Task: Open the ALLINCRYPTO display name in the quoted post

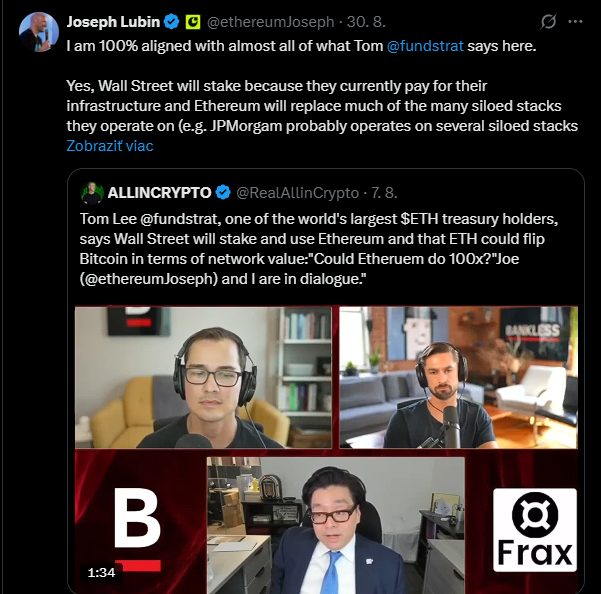Action: pyautogui.click(x=159, y=192)
